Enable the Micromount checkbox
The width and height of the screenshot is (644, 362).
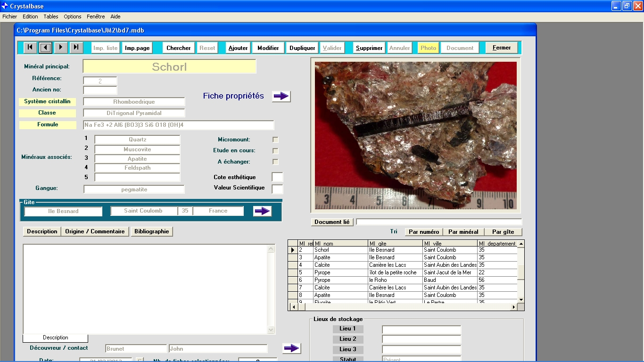coord(275,140)
